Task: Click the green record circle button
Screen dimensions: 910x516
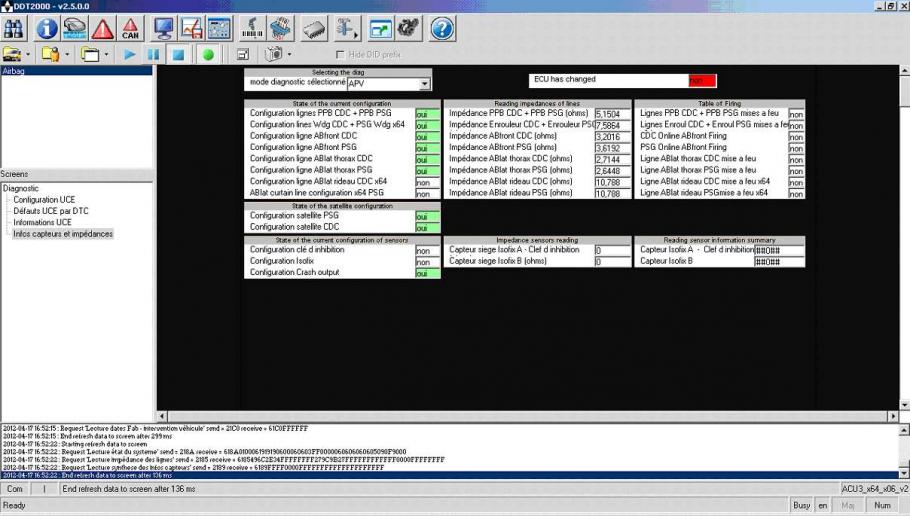Action: tap(209, 54)
